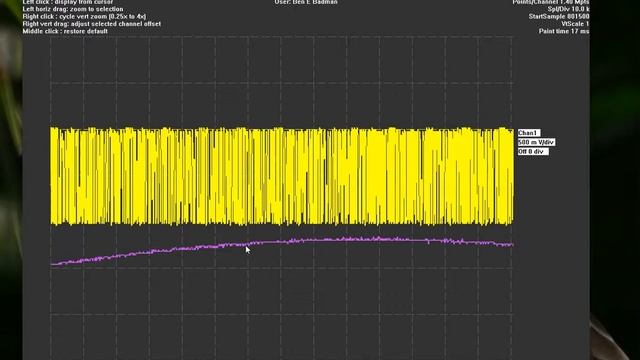Click the 'Left horiz drag: zoom to selection' hint
Screen dimensions: 640x360
(73, 9)
